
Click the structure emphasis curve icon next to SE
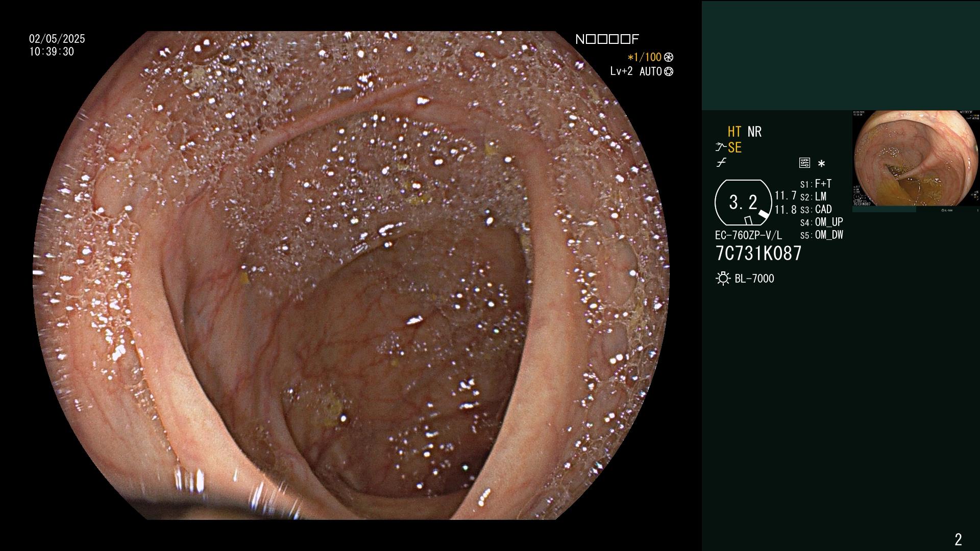pyautogui.click(x=721, y=147)
